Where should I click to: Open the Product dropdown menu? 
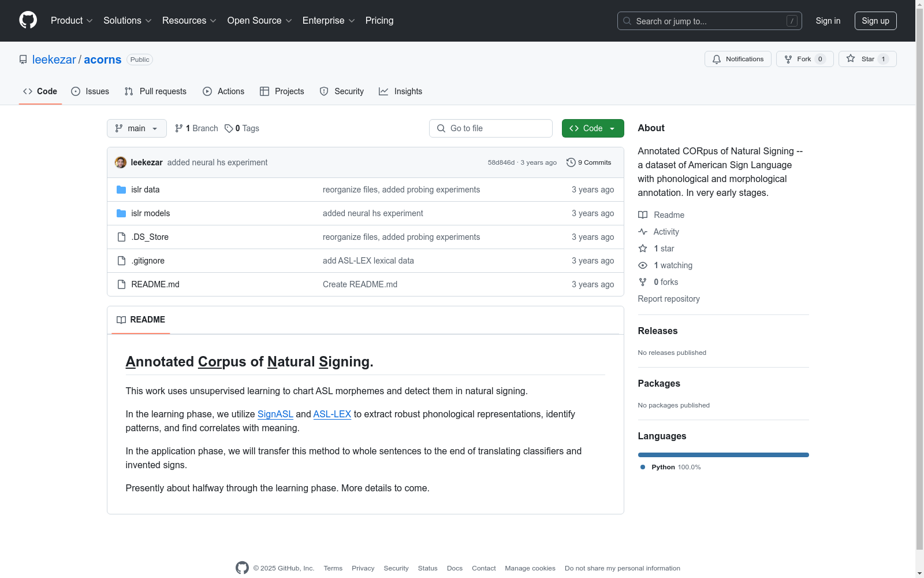[x=72, y=21]
